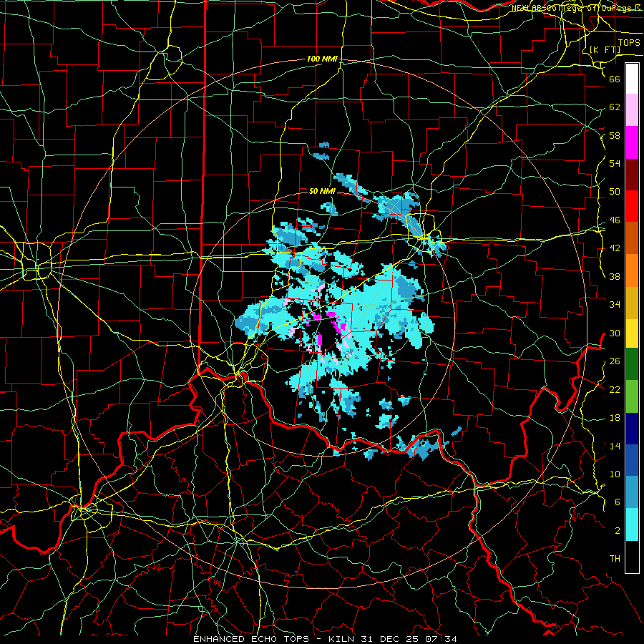The width and height of the screenshot is (644, 644).
Task: Click the light pink legend swatch
Action: (632, 110)
